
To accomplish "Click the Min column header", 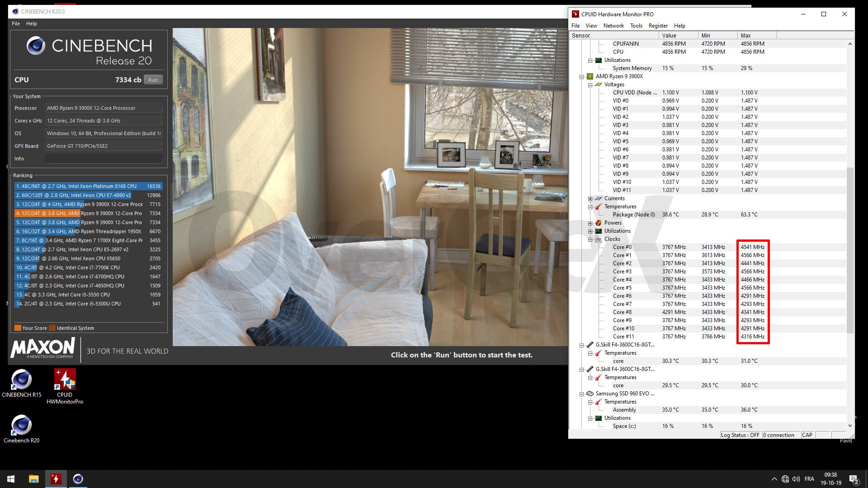I will coord(717,35).
